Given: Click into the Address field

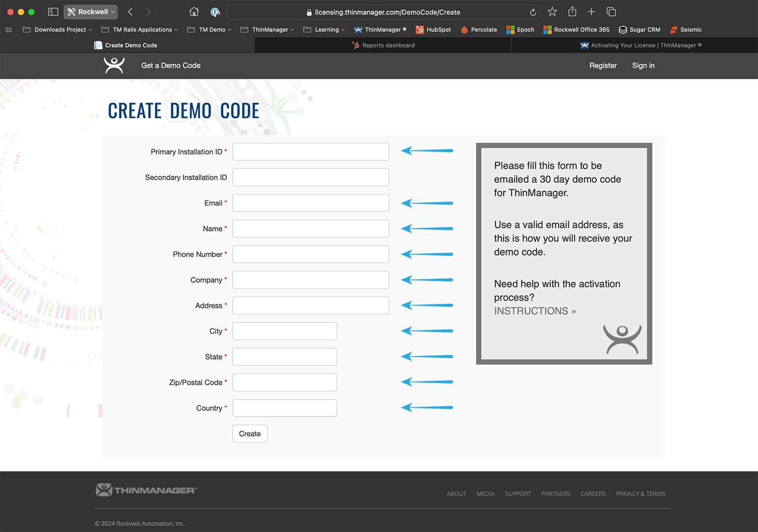Looking at the screenshot, I should click(311, 305).
